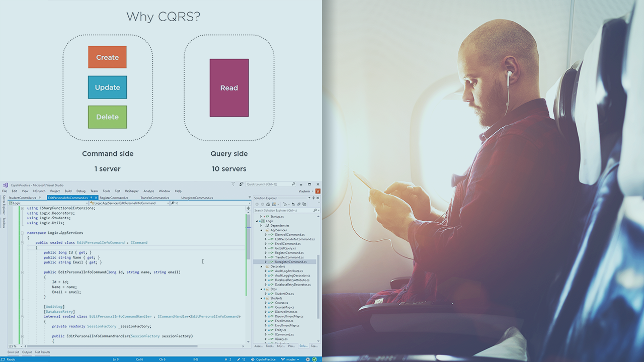The width and height of the screenshot is (644, 362).
Task: Open the ReSharper menu
Action: point(132,191)
